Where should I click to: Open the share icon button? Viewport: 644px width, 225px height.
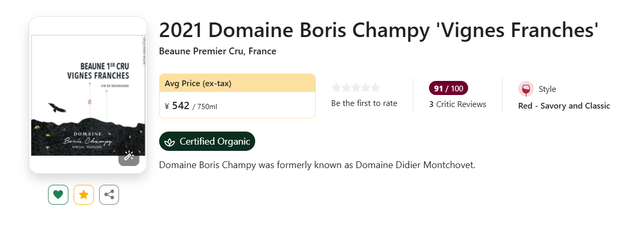click(109, 195)
